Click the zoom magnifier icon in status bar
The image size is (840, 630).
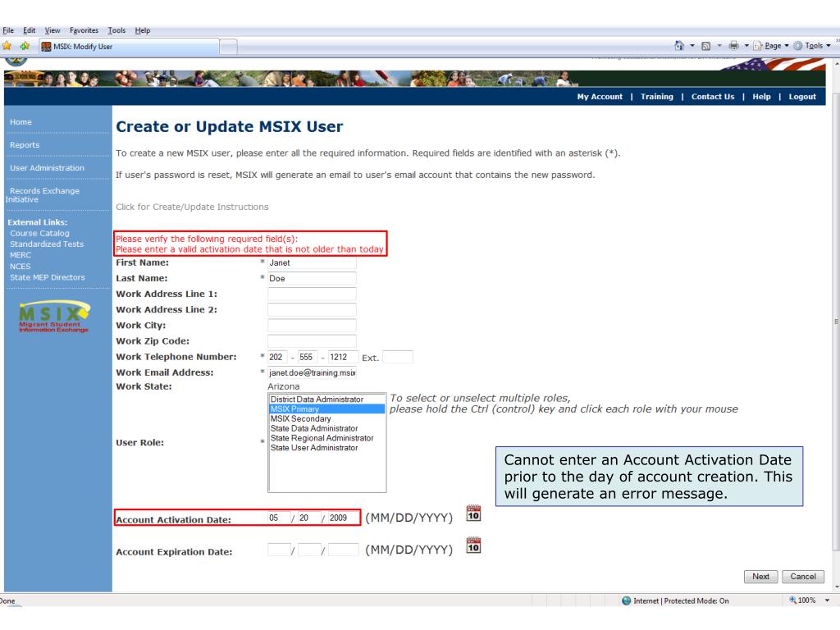[792, 600]
